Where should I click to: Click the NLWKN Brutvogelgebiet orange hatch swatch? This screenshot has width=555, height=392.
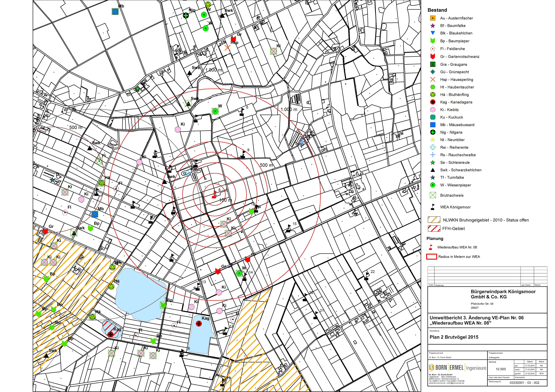click(434, 220)
